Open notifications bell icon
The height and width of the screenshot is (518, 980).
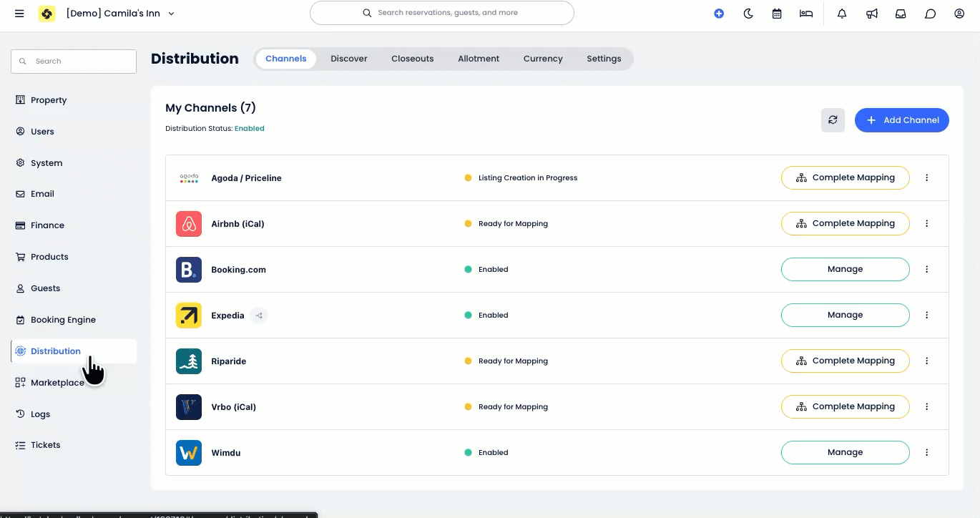tap(842, 14)
